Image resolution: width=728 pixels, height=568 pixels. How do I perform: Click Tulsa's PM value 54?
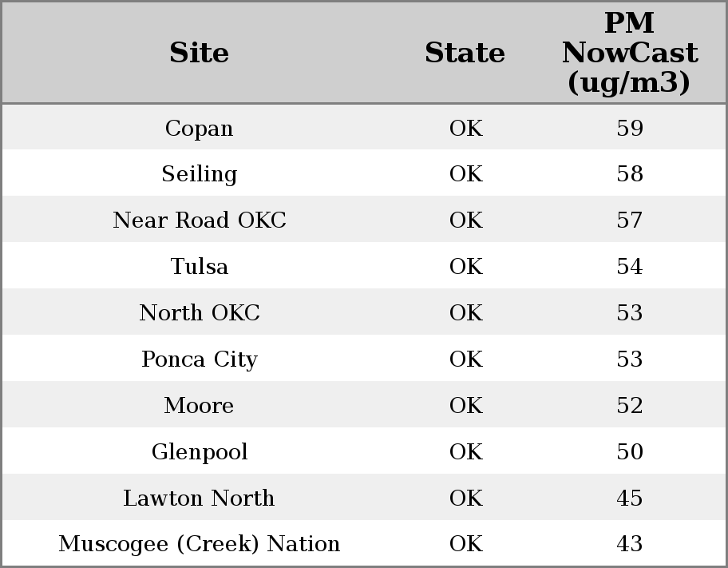click(629, 267)
